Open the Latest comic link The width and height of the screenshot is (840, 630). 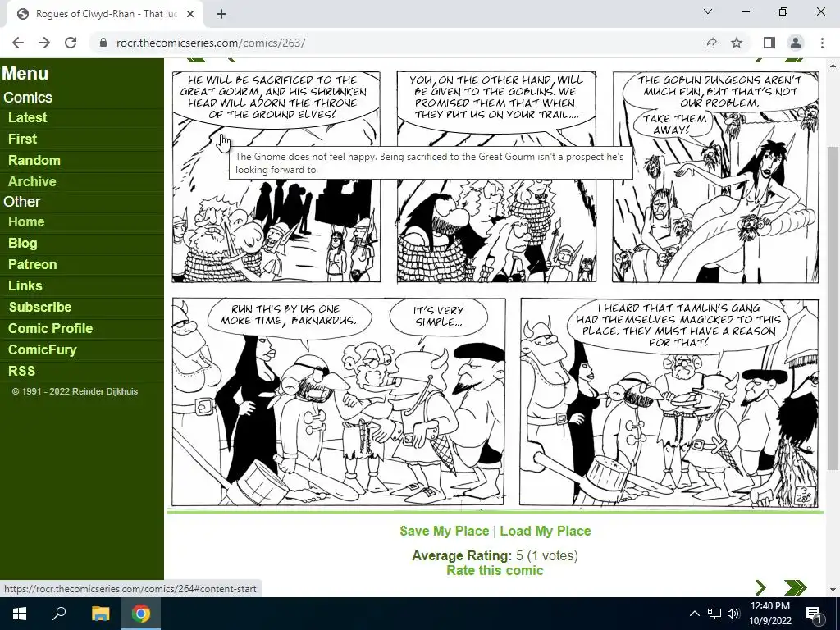click(x=27, y=118)
